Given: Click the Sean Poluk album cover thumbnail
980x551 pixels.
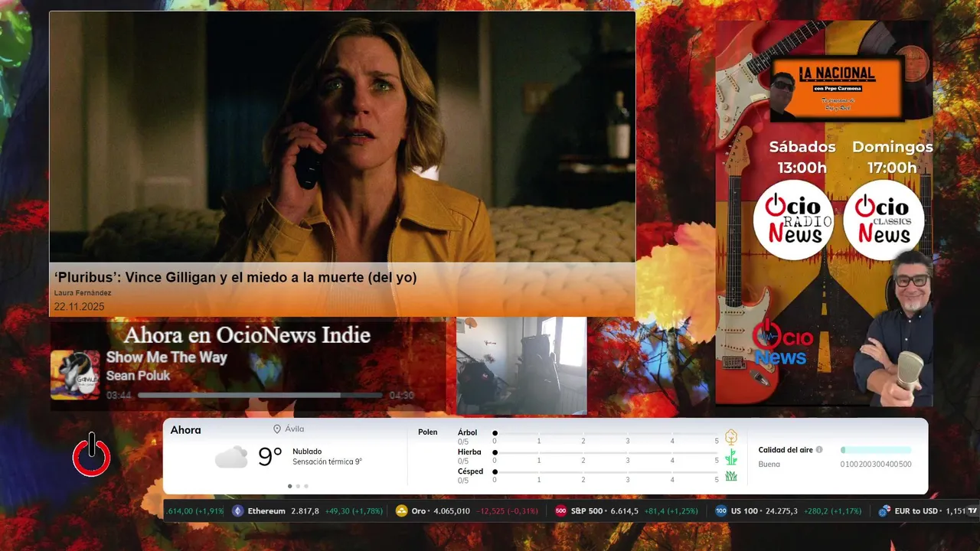Looking at the screenshot, I should point(75,375).
